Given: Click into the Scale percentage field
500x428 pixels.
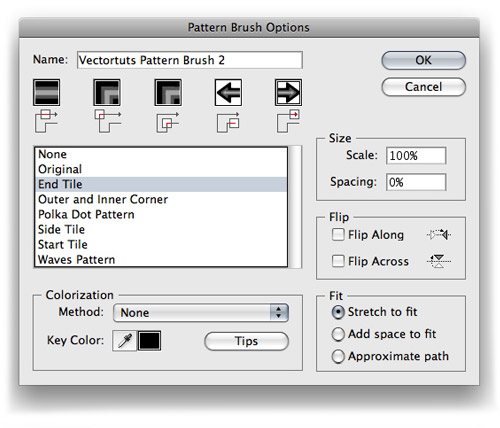Looking at the screenshot, I should click(x=416, y=156).
